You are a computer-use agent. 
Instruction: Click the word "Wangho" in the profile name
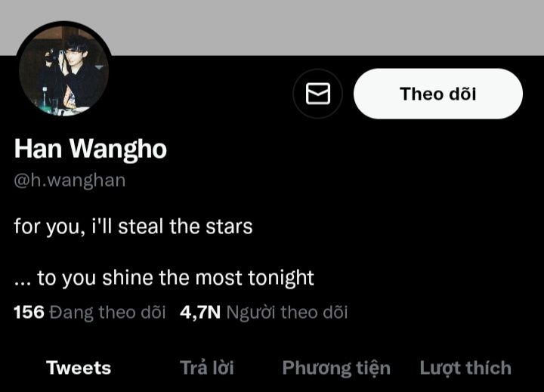[119, 149]
